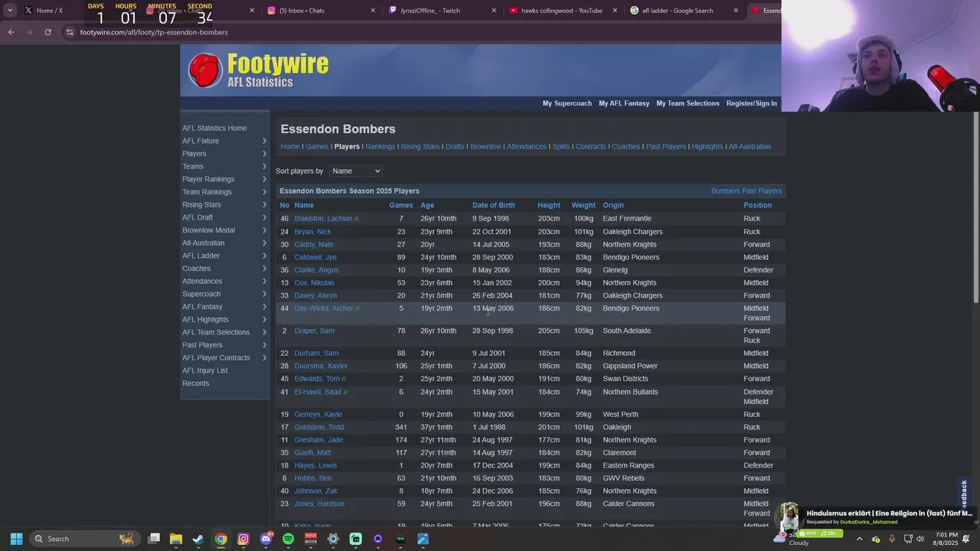Open the tab search dropdown arrow
Image resolution: width=980 pixels, height=551 pixels.
coord(10,11)
